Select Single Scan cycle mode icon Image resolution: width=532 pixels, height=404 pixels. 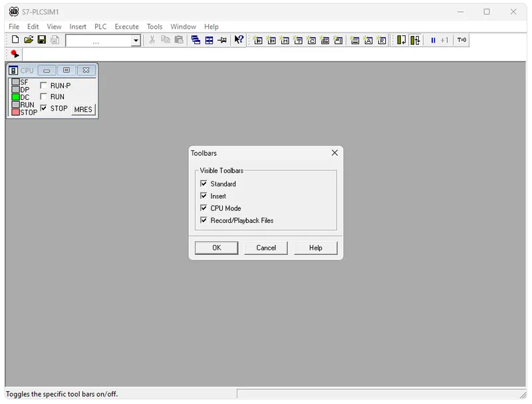(402, 40)
